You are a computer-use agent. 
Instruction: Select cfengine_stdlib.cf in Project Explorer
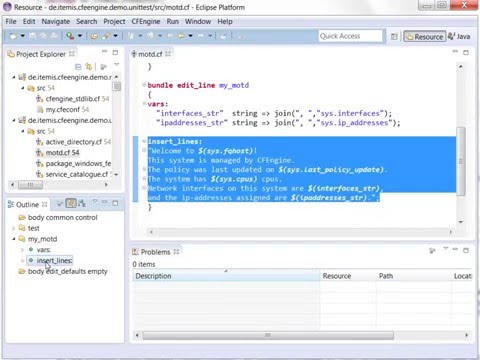(73, 99)
